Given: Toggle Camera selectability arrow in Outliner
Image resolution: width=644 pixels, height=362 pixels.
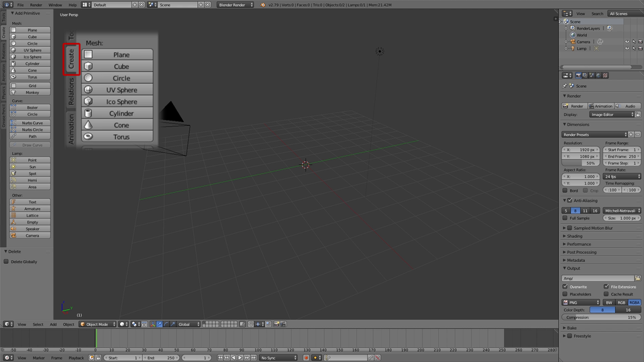Looking at the screenshot, I should [634, 42].
